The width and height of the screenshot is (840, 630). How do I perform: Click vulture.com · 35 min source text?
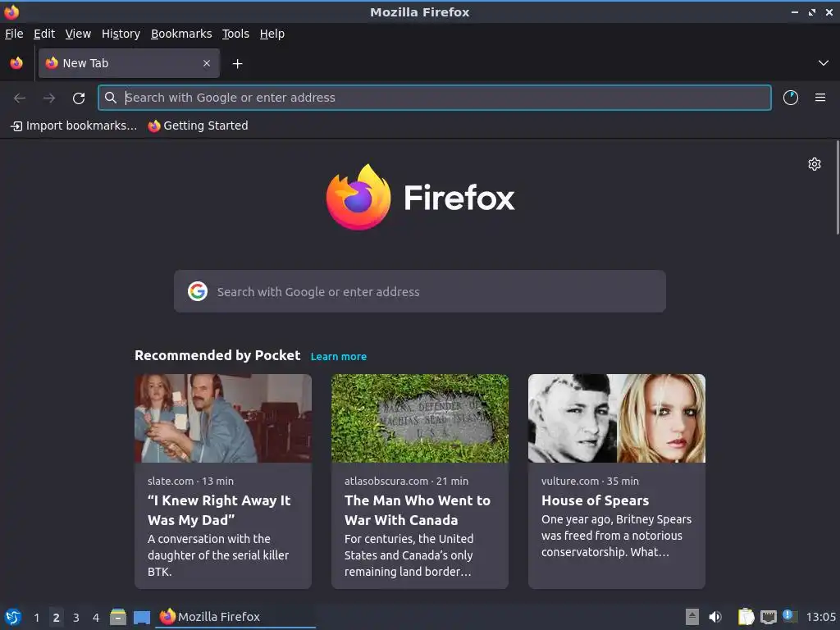[590, 481]
